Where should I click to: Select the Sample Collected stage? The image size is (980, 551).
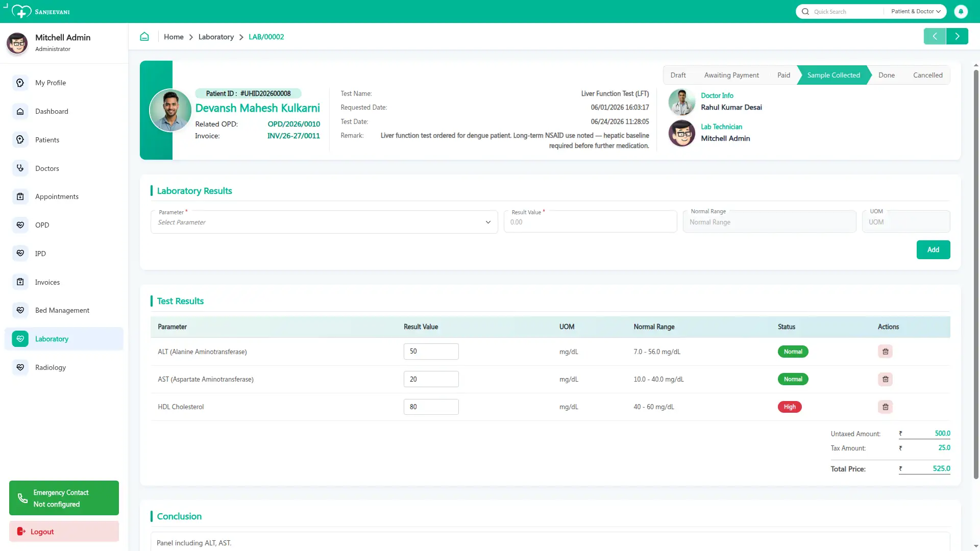pyautogui.click(x=834, y=75)
